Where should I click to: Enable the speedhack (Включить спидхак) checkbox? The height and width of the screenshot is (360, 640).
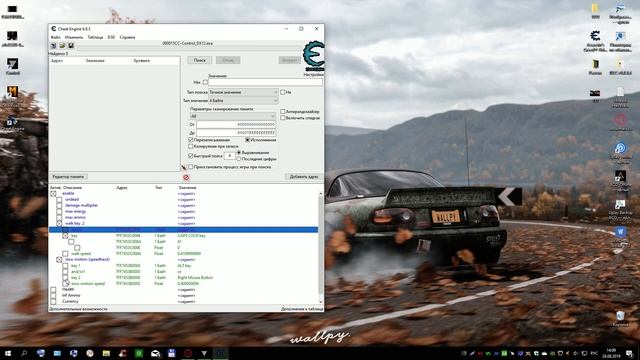tap(282, 118)
